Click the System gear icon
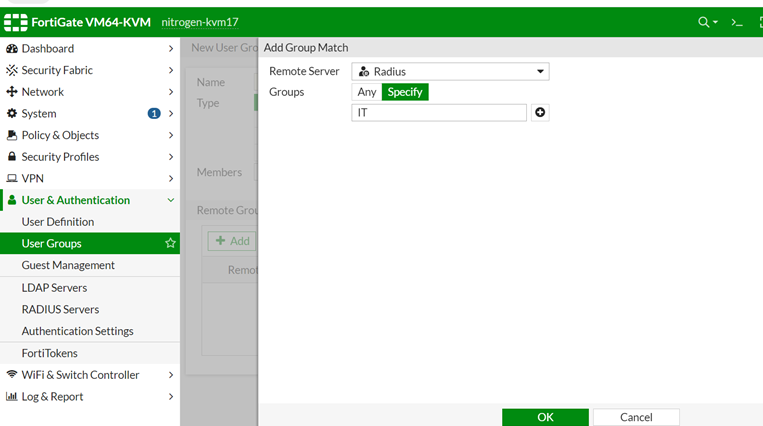763x426 pixels. pyautogui.click(x=12, y=114)
